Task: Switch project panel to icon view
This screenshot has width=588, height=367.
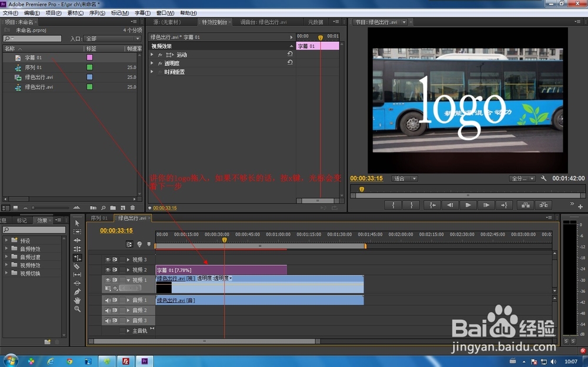Action: (15, 208)
